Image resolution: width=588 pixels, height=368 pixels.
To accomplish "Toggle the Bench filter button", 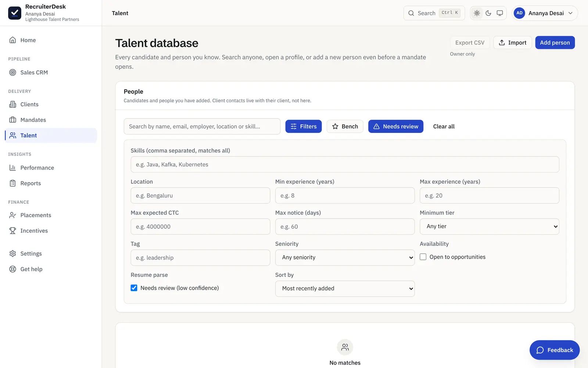I will [x=345, y=127].
